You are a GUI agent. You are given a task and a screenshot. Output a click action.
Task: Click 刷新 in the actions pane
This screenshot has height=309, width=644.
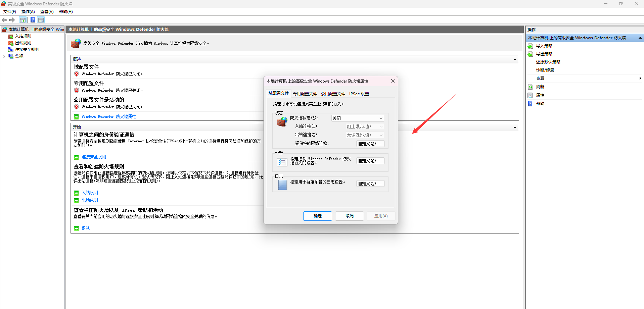click(x=540, y=87)
